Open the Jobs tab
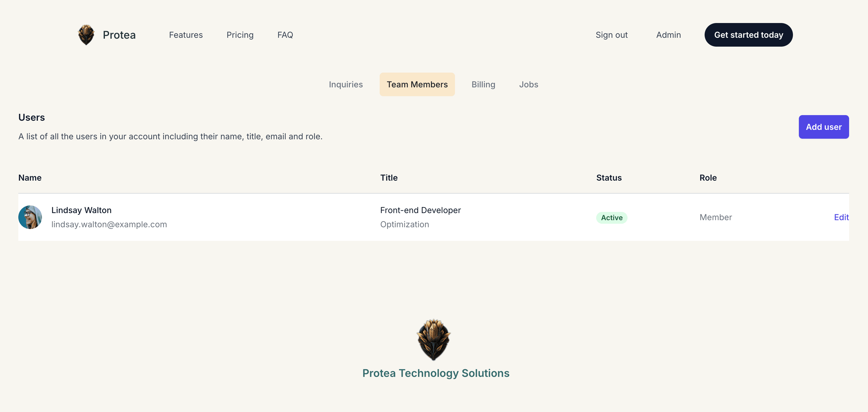 529,84
